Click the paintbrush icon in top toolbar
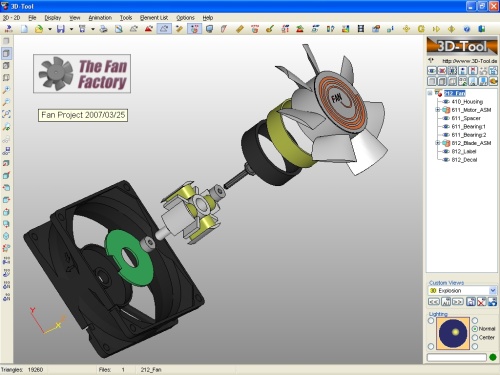Viewport: 500px width, 375px height. coord(270,29)
